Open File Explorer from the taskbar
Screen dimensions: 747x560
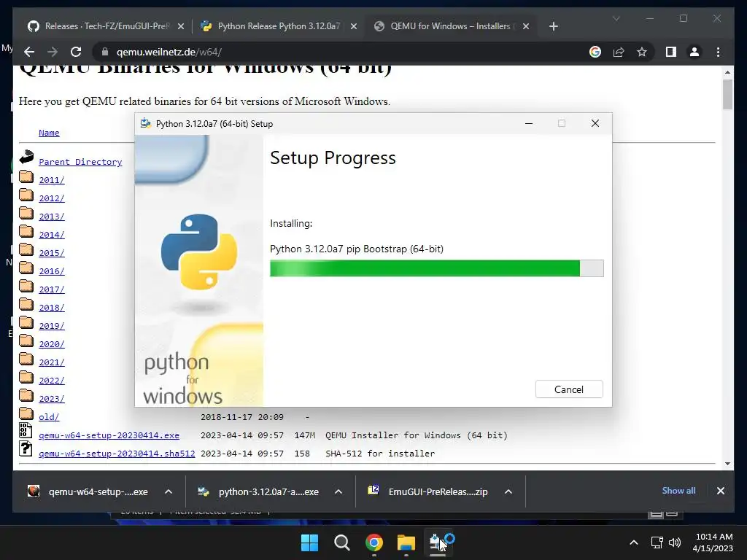[x=406, y=542]
